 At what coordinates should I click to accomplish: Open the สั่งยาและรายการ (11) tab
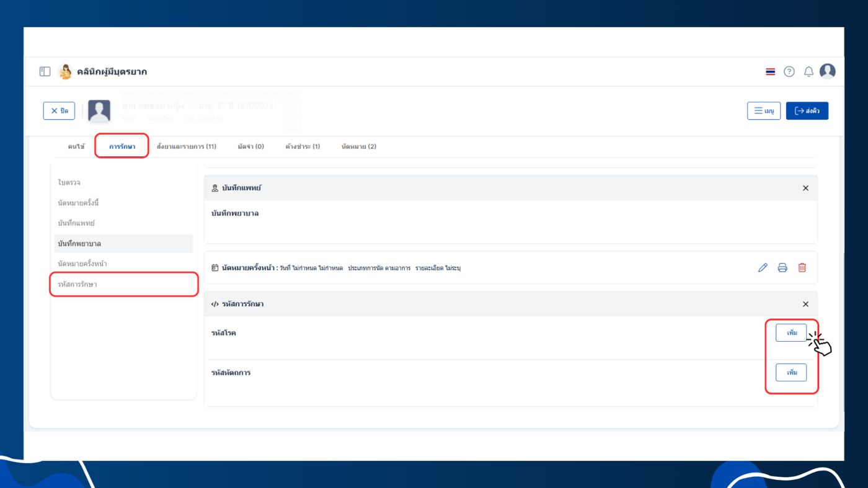pos(187,147)
